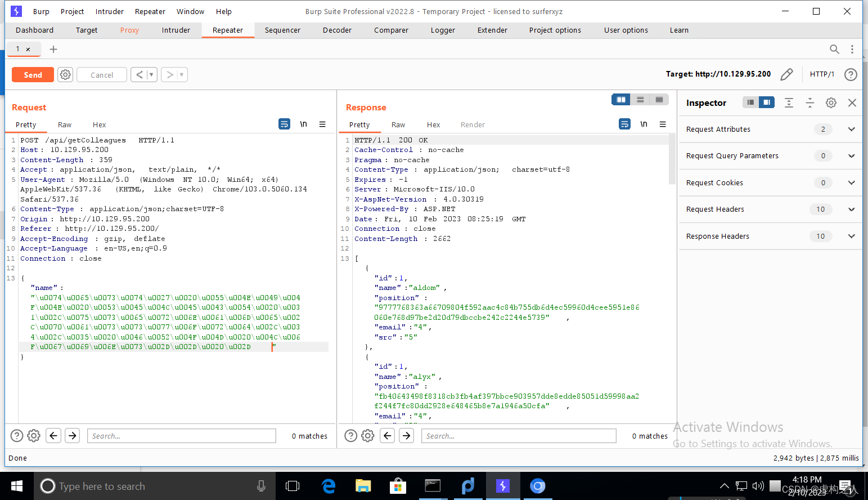Open Repeater request settings gear
Image resolution: width=868 pixels, height=500 pixels.
tap(65, 74)
